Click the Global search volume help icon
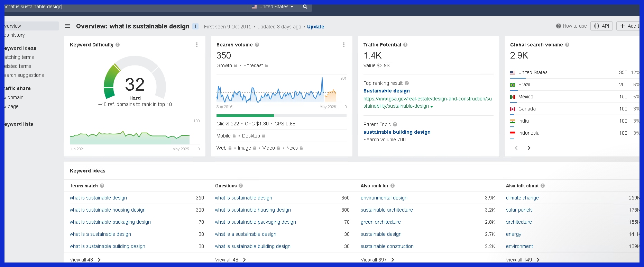This screenshot has height=267, width=644. 567,45
